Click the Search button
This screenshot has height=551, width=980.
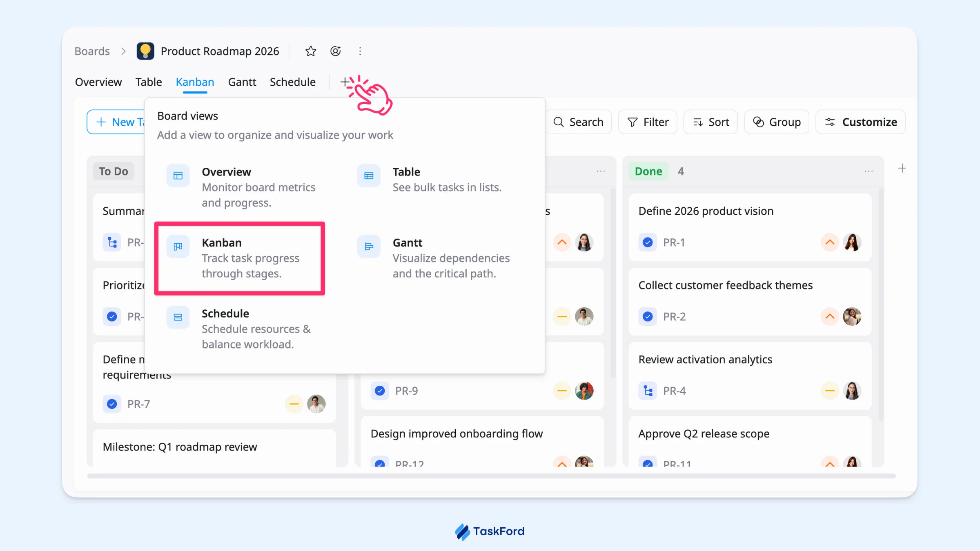point(578,122)
